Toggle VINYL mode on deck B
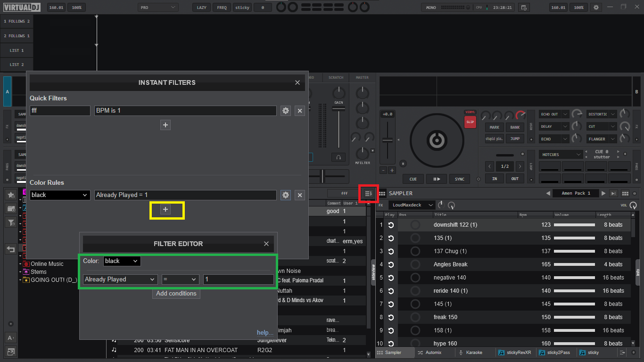 (x=470, y=112)
